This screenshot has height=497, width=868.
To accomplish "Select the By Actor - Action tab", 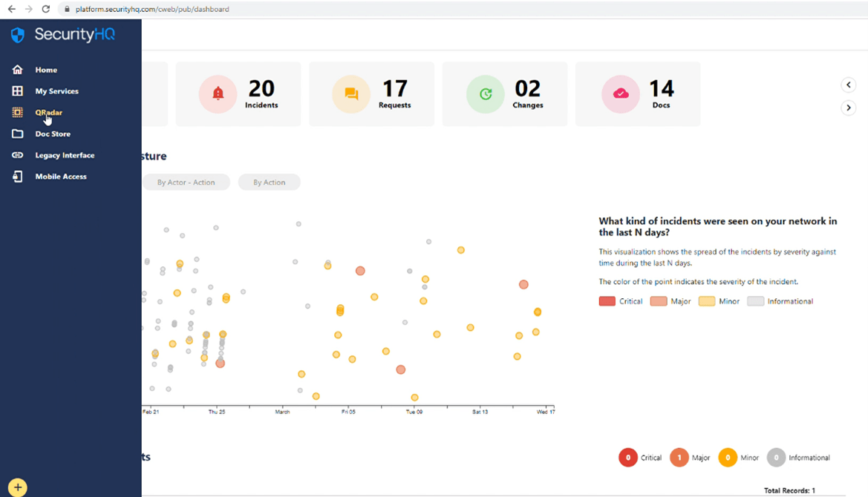I will [186, 182].
